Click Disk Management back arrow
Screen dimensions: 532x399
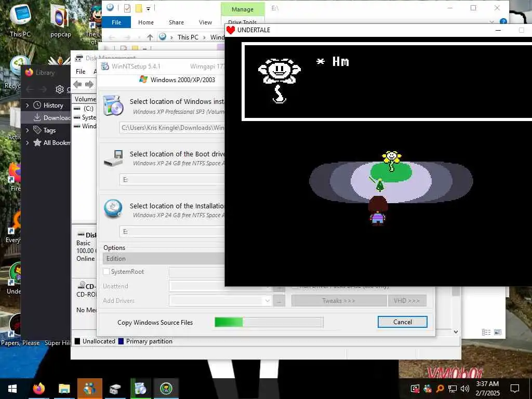tap(77, 84)
